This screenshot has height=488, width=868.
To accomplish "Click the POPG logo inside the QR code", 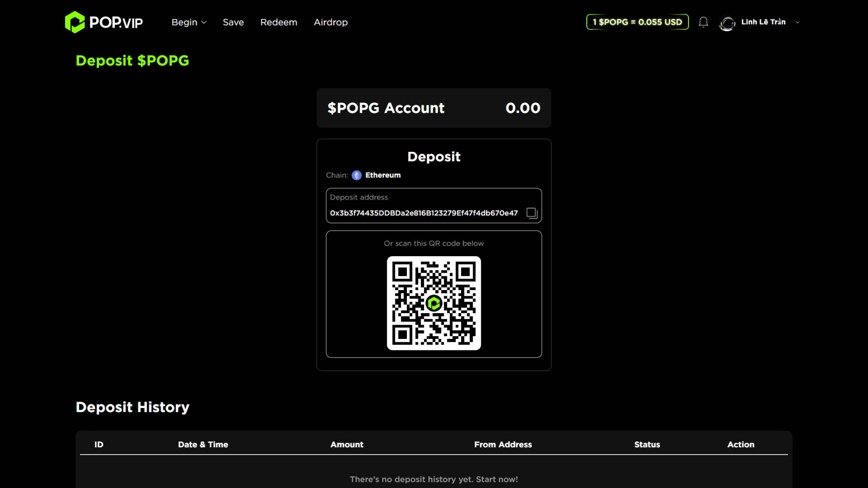I will pos(434,303).
